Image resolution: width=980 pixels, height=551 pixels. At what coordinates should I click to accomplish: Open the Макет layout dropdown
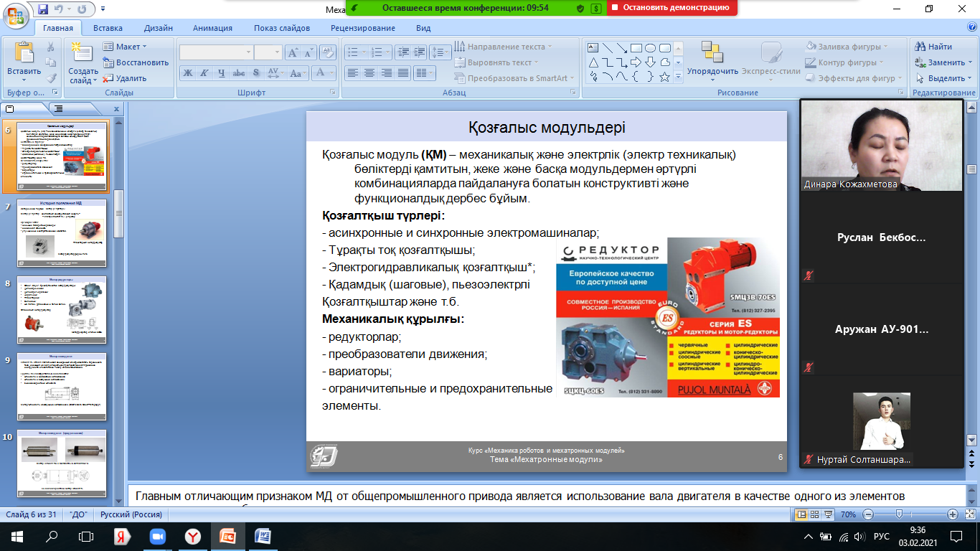point(126,47)
